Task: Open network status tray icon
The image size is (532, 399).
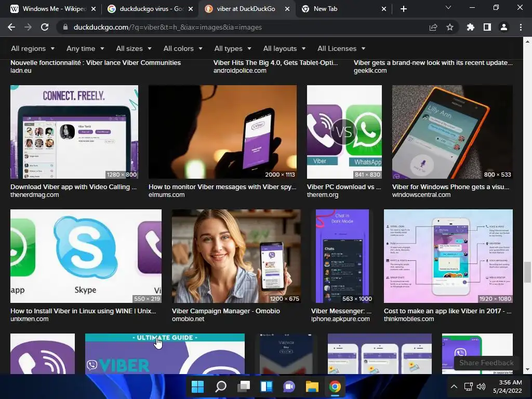Action: pyautogui.click(x=469, y=387)
